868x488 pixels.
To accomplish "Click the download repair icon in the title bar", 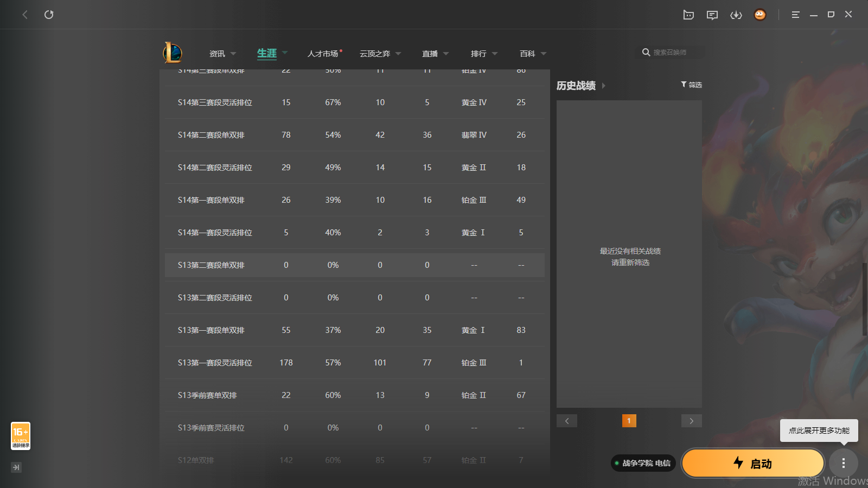I will [x=736, y=15].
